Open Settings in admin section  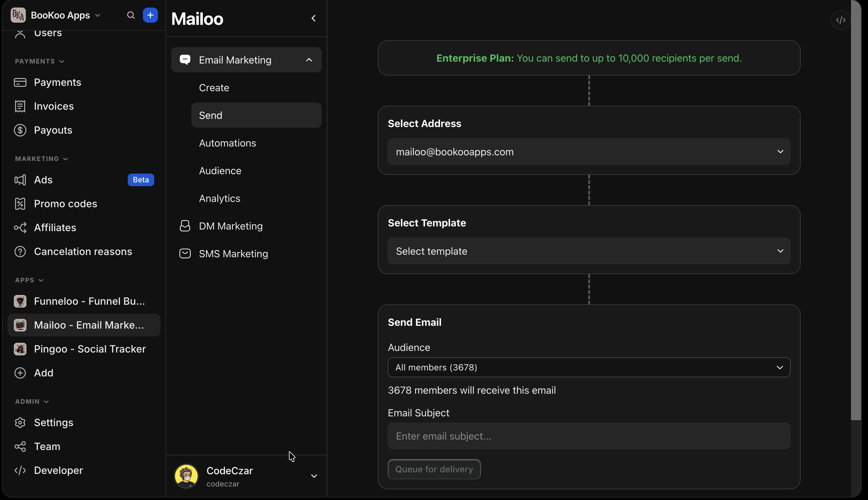pyautogui.click(x=53, y=422)
